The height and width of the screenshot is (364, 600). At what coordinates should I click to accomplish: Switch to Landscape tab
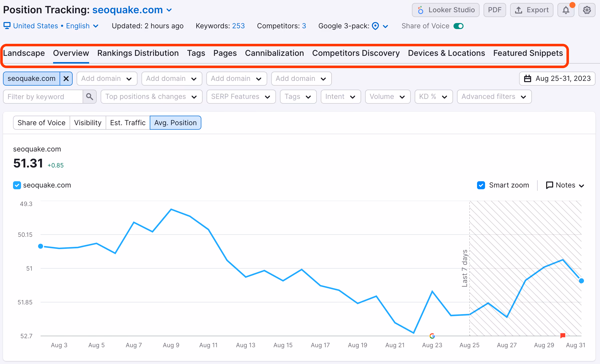coord(24,53)
